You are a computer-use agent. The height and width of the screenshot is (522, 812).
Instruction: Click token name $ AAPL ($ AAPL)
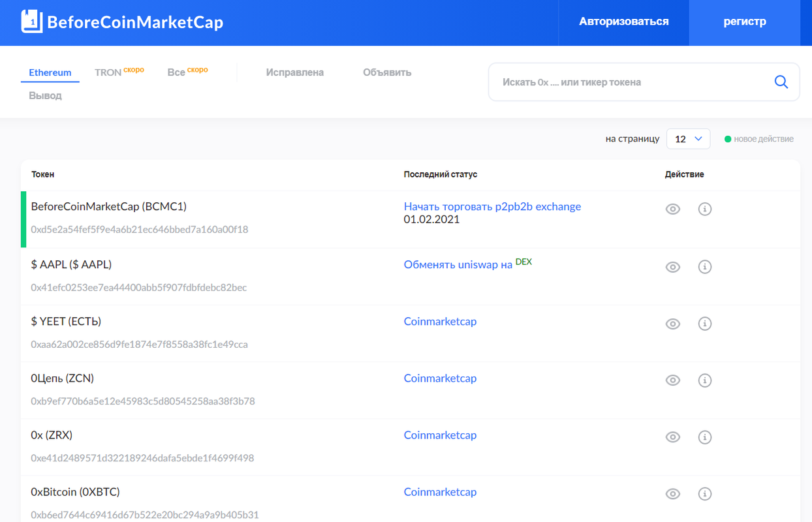coord(71,264)
